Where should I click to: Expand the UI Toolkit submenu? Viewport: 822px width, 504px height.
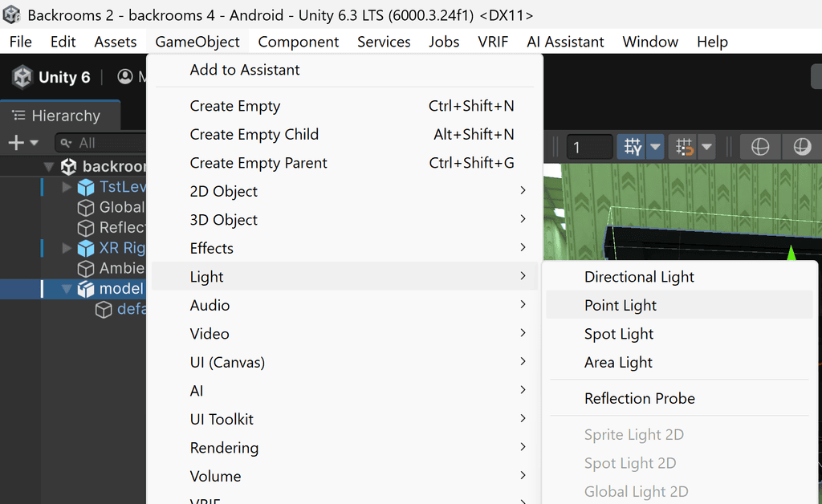(344, 419)
